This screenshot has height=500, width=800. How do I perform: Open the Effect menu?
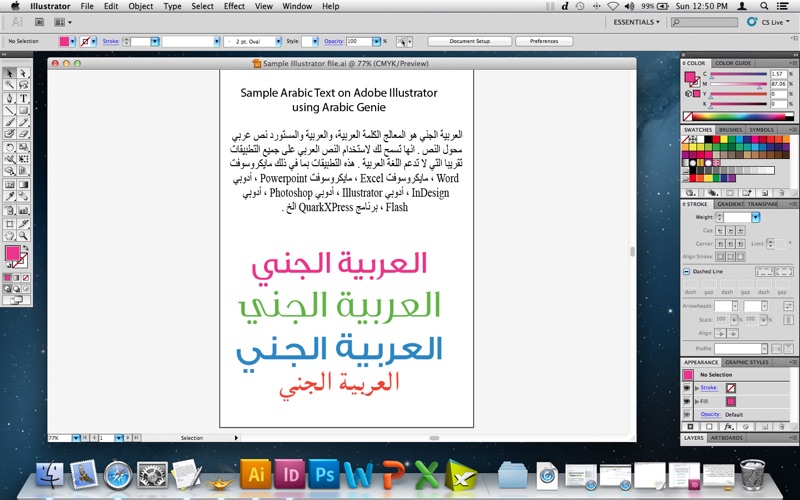point(234,6)
